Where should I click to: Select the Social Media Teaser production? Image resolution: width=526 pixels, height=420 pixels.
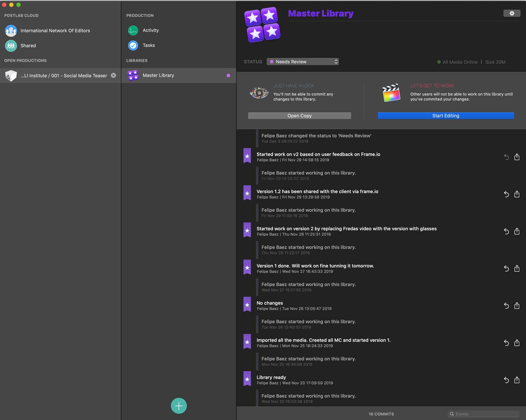click(60, 75)
